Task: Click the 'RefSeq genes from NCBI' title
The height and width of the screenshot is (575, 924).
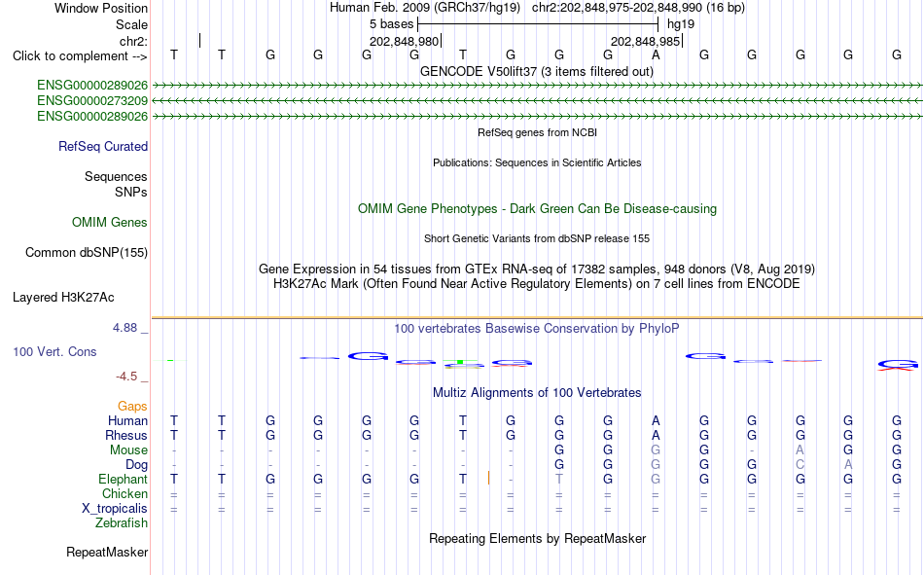Action: pyautogui.click(x=537, y=132)
